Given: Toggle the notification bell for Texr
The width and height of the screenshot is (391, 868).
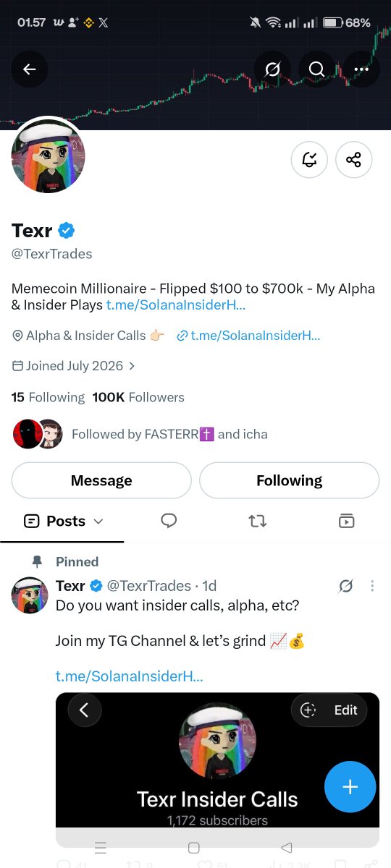Looking at the screenshot, I should point(309,160).
